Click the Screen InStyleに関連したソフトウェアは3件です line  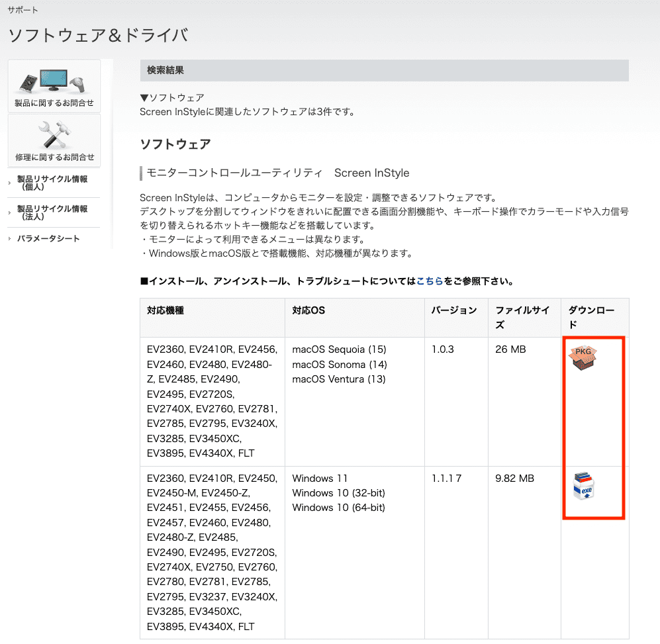point(248,112)
